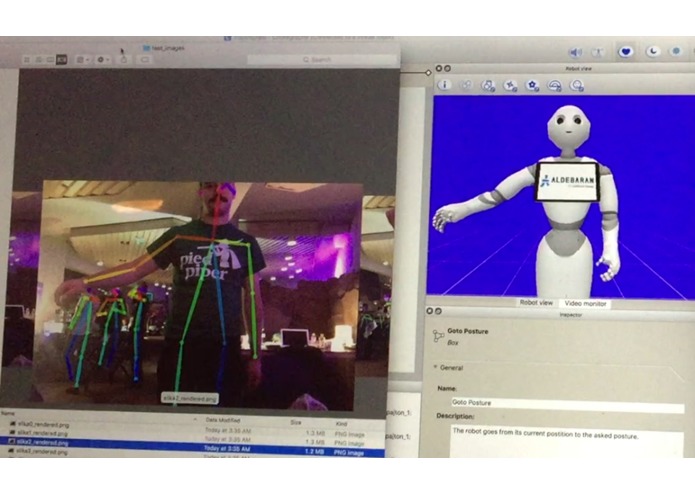
Task: Click the silka2_rendered.png caption label
Action: pos(190,399)
